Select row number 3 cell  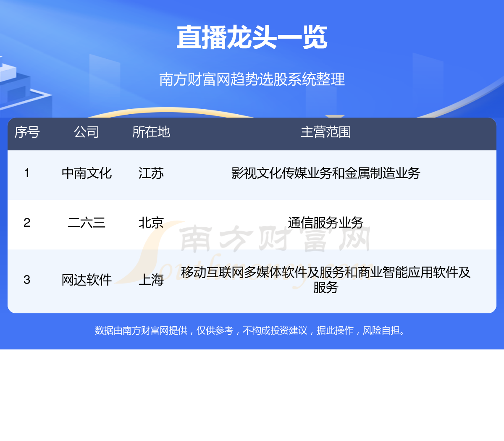coord(27,280)
